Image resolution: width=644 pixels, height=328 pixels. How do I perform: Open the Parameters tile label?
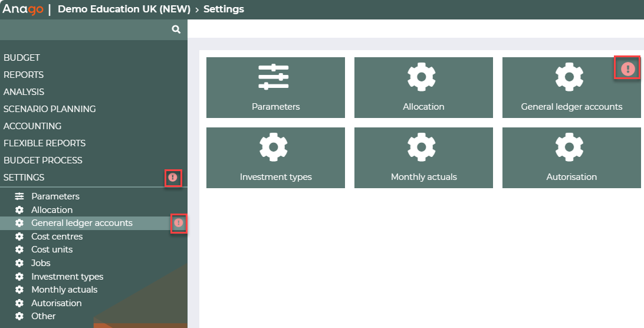tap(275, 107)
